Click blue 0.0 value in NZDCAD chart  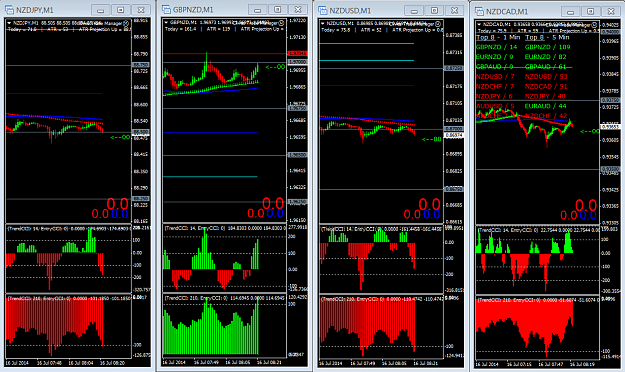click(588, 216)
